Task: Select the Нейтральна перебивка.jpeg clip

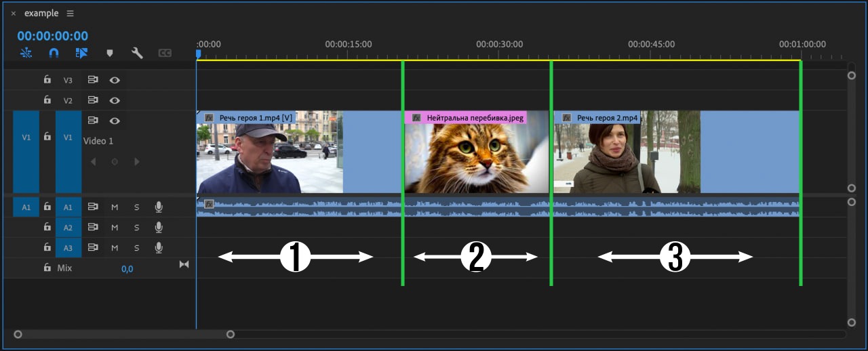Action: pos(477,152)
